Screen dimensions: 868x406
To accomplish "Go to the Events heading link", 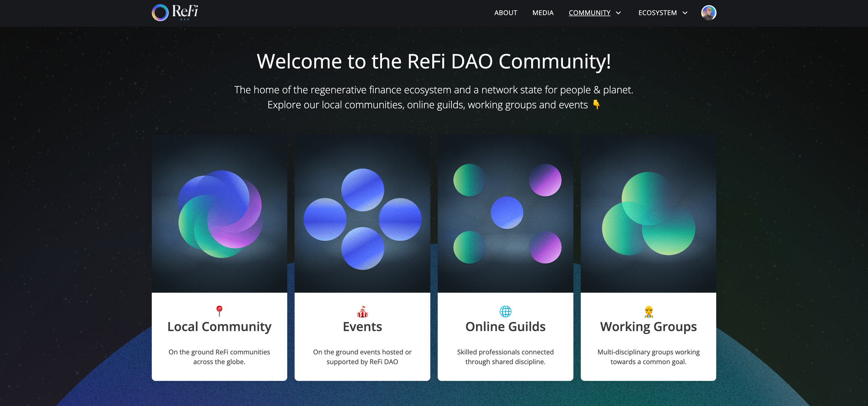I will coord(362,327).
